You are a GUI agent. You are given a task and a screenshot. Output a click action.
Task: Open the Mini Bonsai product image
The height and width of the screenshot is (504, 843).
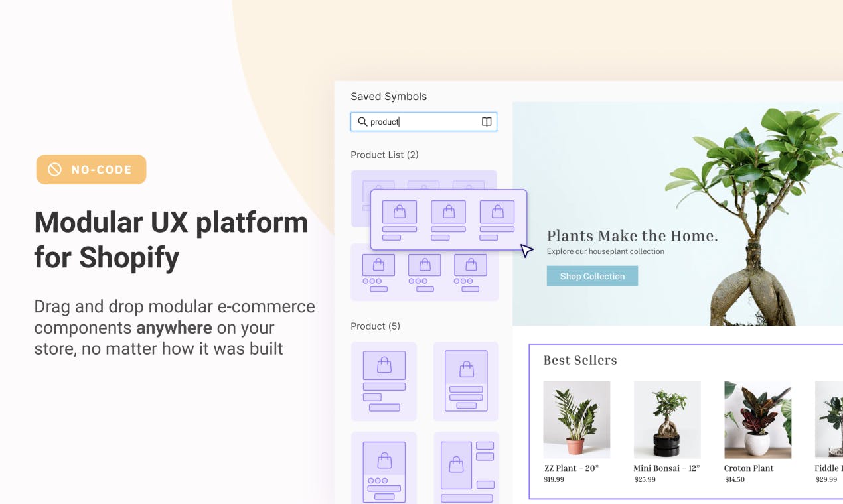tap(667, 419)
